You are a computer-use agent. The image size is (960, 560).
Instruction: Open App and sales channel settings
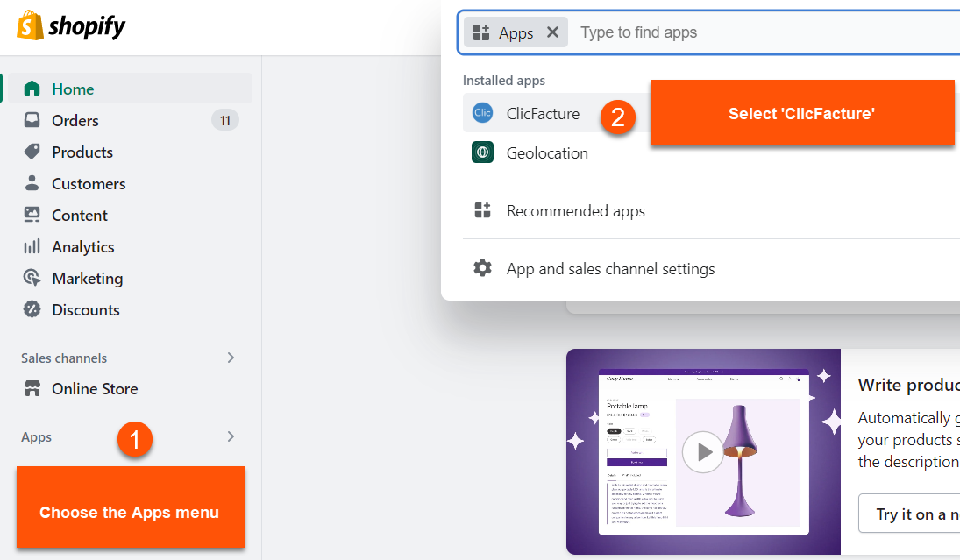[x=610, y=269]
